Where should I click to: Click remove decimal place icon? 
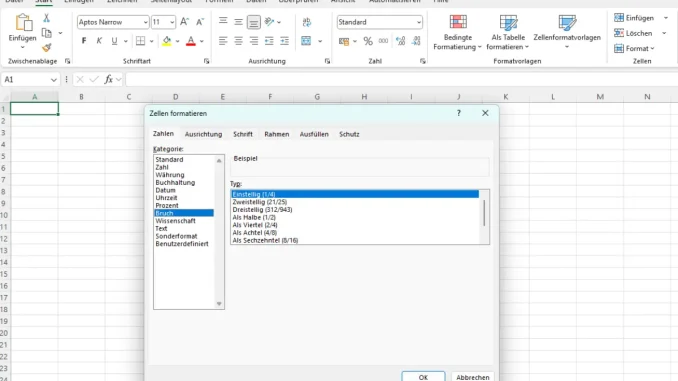pos(416,41)
